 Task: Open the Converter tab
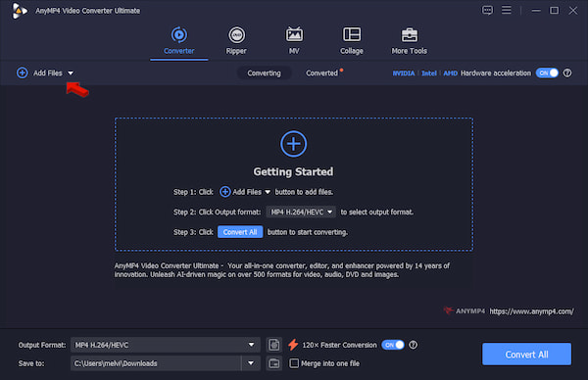point(179,41)
